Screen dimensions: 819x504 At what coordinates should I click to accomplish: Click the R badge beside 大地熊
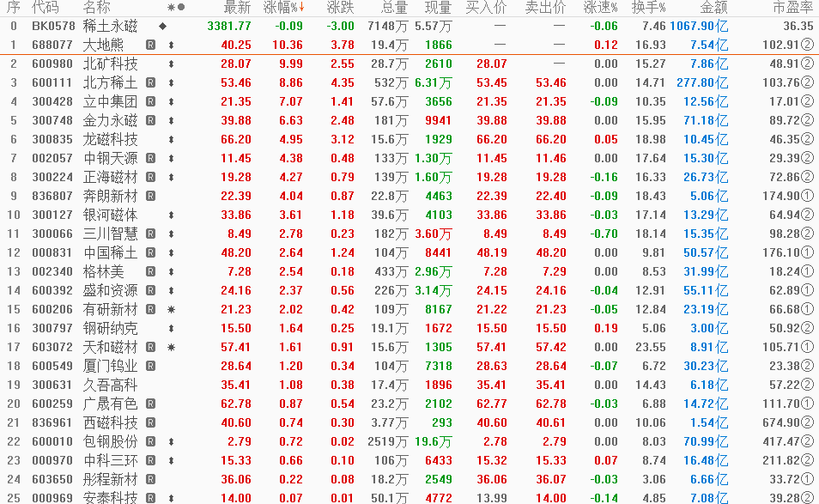[150, 45]
